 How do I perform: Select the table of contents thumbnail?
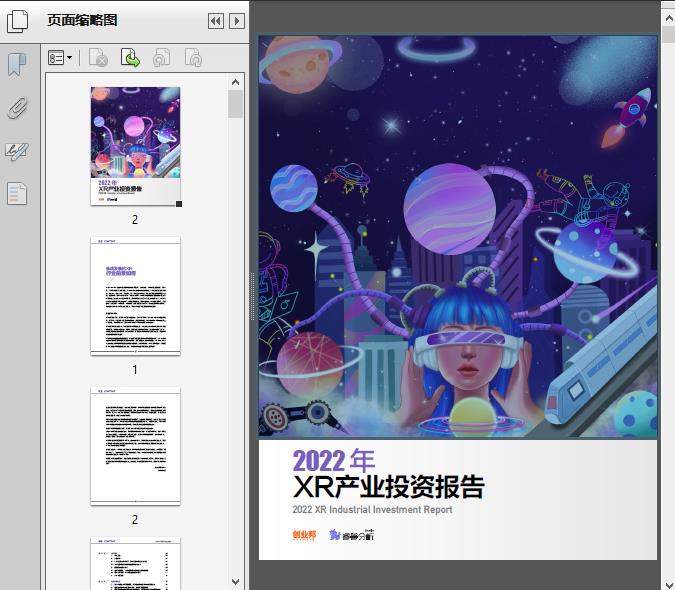136,563
